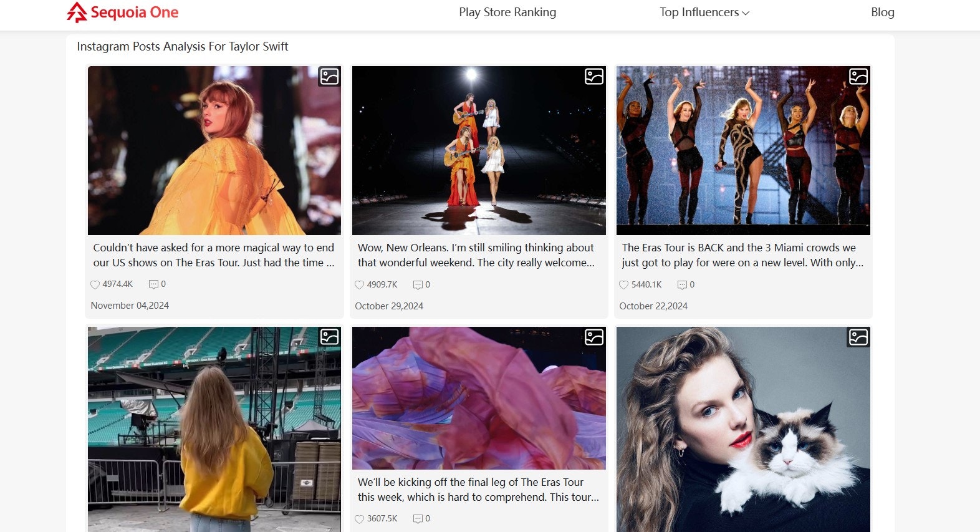The width and height of the screenshot is (980, 532).
Task: Open the Sequoia One logo home link
Action: [x=123, y=12]
